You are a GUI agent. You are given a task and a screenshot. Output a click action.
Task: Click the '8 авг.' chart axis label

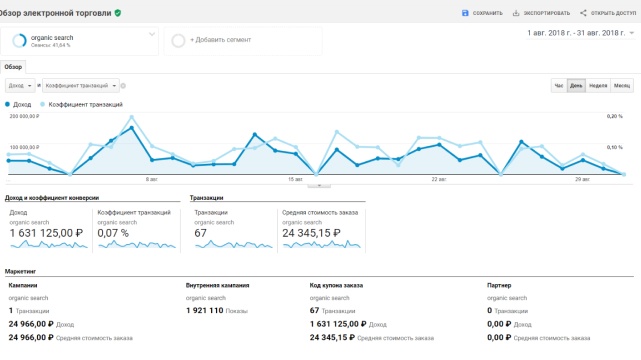(x=152, y=179)
